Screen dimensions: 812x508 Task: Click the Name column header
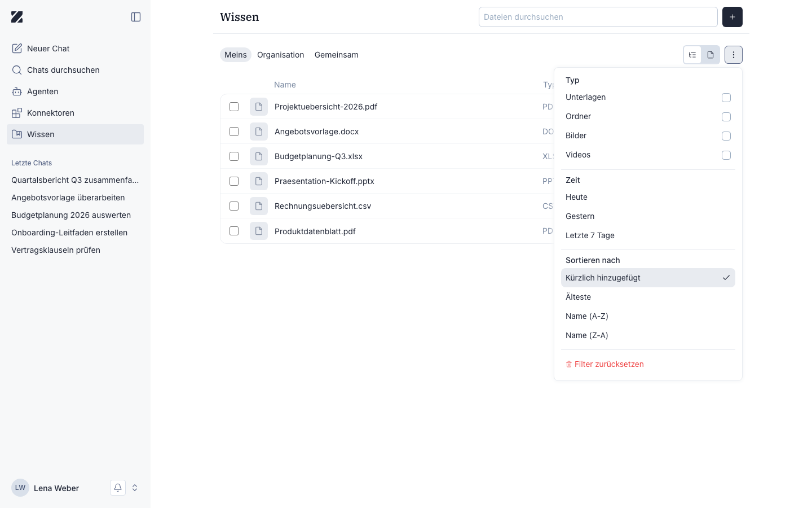285,85
